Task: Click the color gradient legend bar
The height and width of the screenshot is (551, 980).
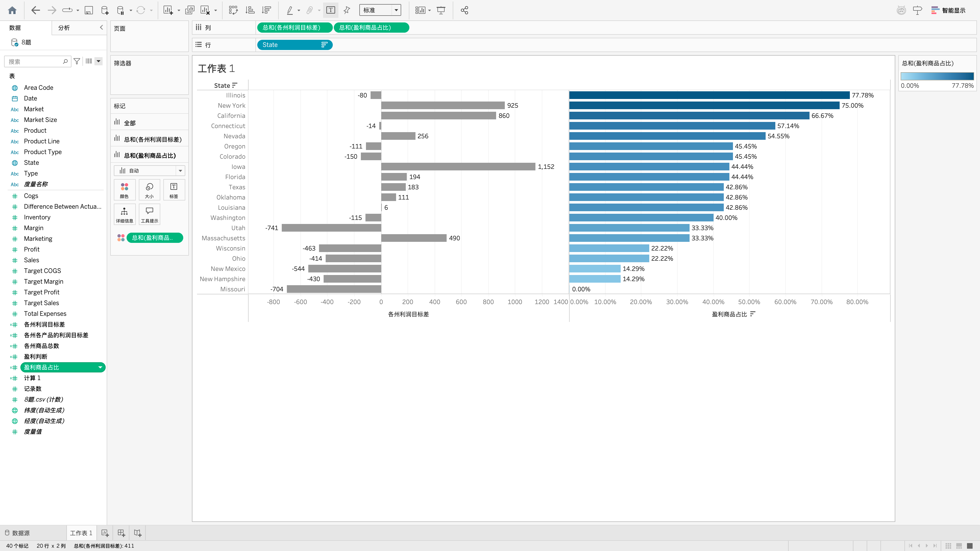Action: 937,76
